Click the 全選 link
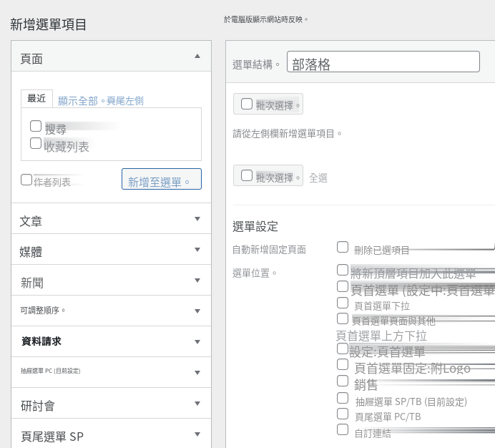The height and width of the screenshot is (448, 495). [318, 178]
